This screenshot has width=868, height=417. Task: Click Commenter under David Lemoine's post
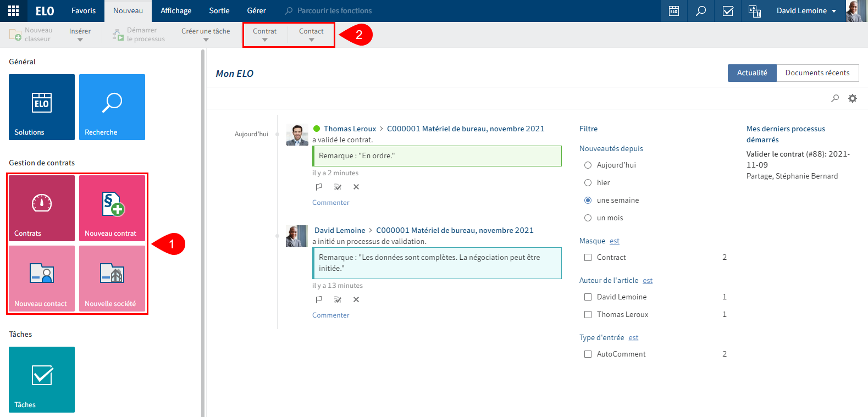click(x=331, y=315)
